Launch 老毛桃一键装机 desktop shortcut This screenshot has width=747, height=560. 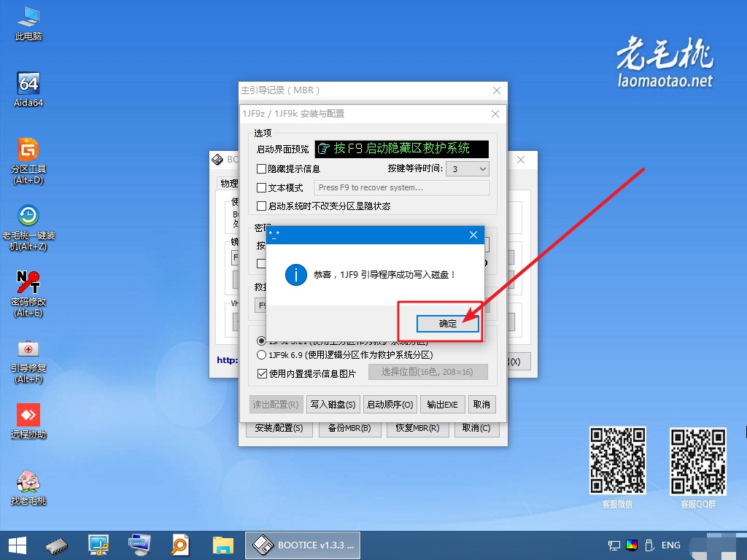pyautogui.click(x=28, y=227)
